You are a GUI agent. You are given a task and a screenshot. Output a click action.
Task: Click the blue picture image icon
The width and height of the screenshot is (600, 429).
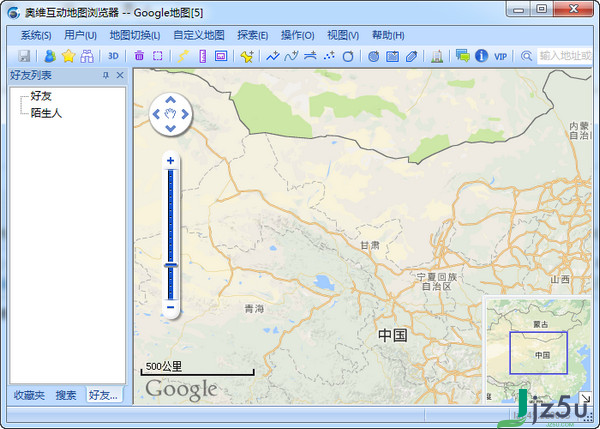(392, 56)
